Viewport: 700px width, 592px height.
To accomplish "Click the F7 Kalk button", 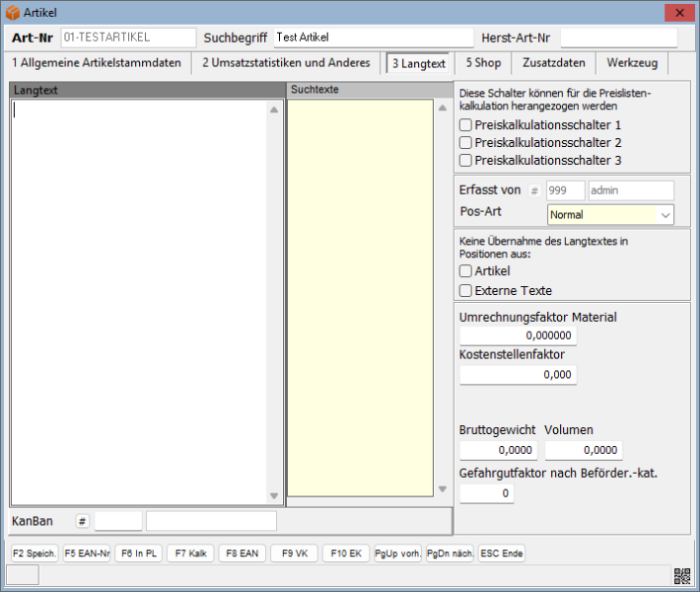I will (189, 554).
